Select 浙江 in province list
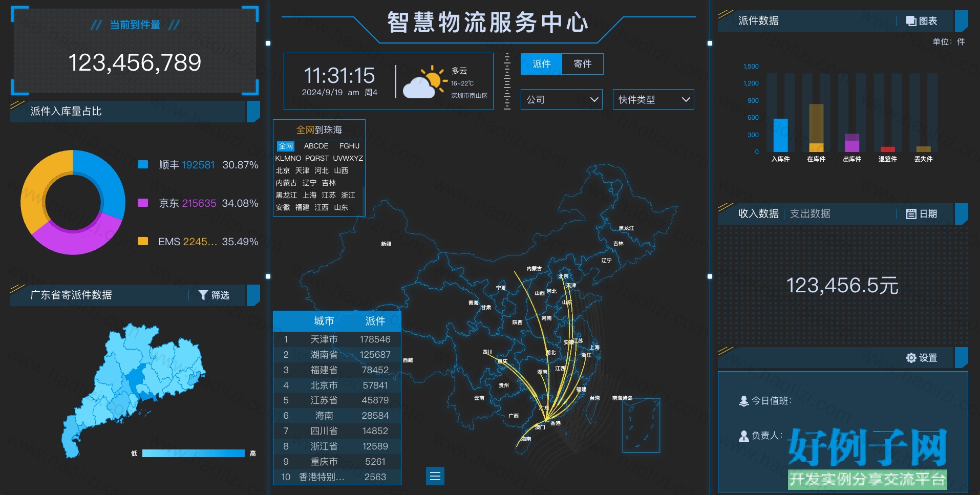This screenshot has height=495, width=980. (x=348, y=196)
